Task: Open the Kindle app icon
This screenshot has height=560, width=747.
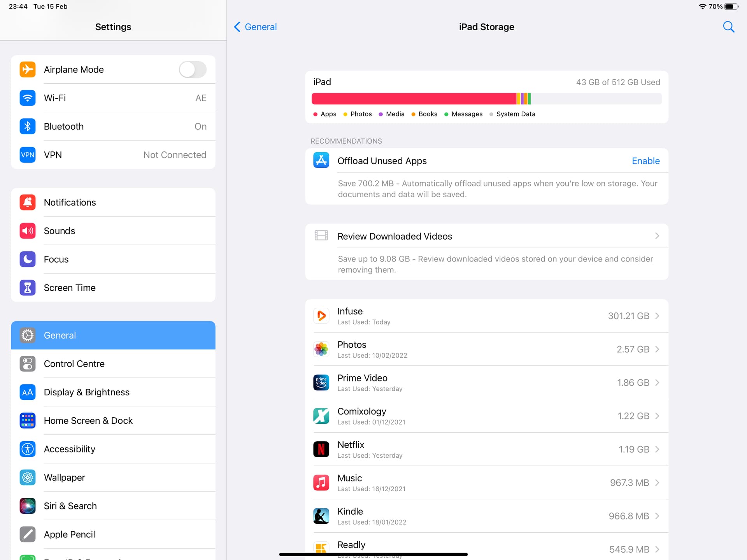Action: click(321, 516)
